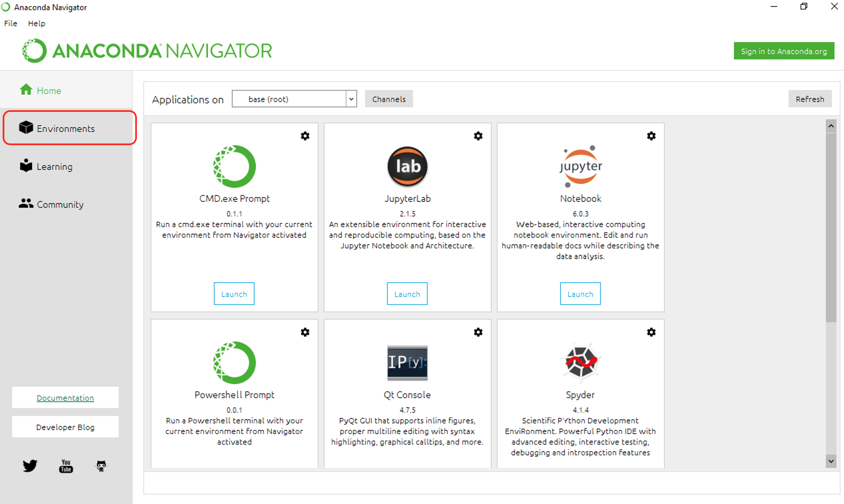Click the gear icon on Spyder card
This screenshot has width=844, height=504.
click(x=651, y=333)
